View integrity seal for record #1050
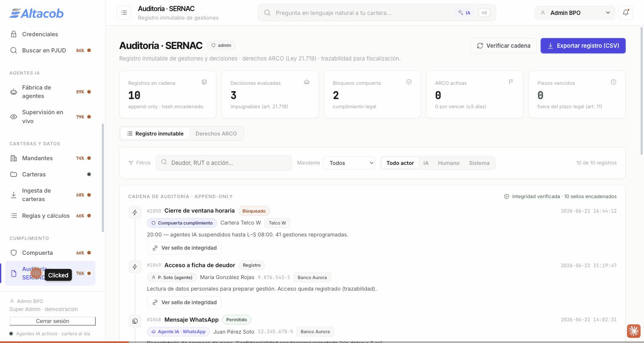 coord(184,248)
